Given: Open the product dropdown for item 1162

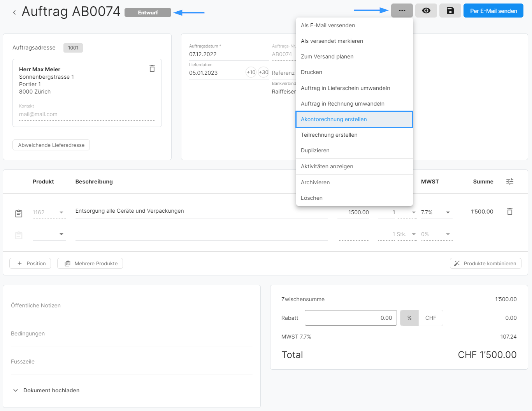Looking at the screenshot, I should [x=61, y=212].
